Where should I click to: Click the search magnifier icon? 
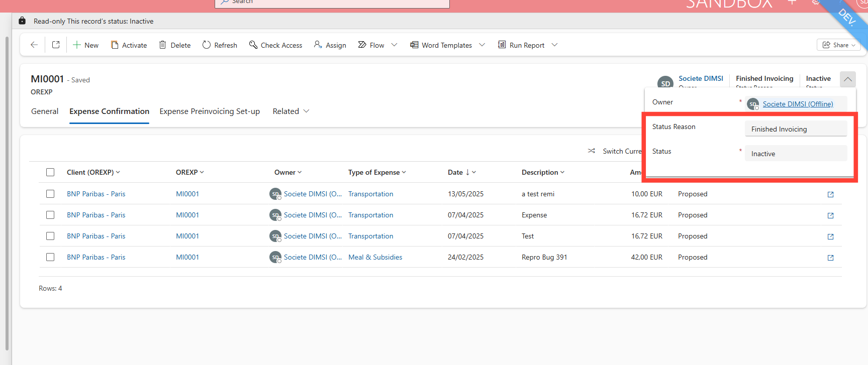225,2
